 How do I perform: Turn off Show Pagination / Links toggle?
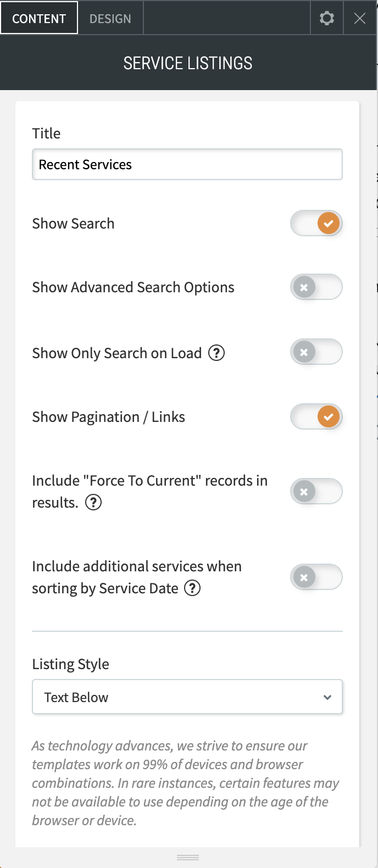tap(316, 416)
